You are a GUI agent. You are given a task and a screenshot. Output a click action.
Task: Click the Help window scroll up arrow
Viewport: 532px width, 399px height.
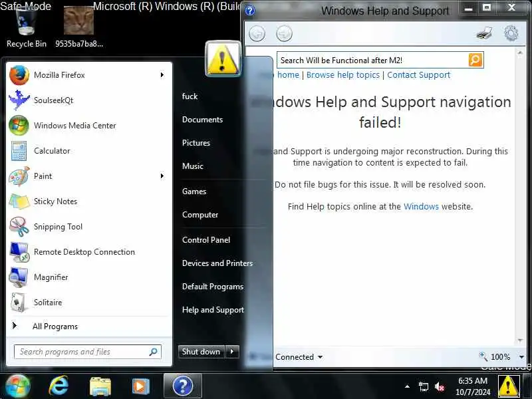pyautogui.click(x=520, y=53)
